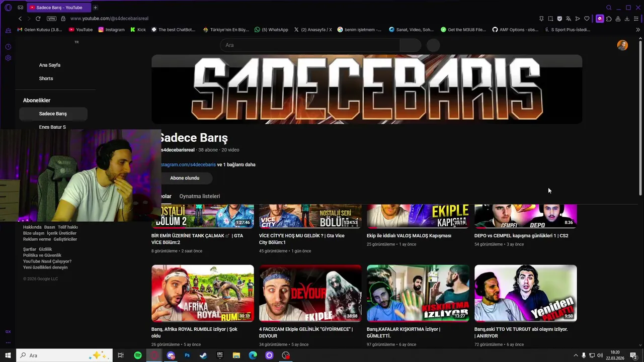Click the page vertical scrollbar

640,117
